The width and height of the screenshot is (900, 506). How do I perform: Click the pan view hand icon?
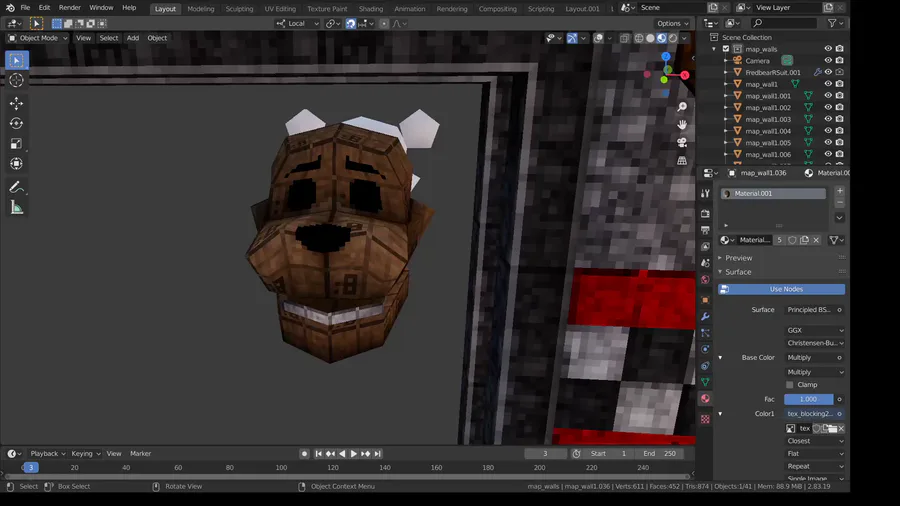pyautogui.click(x=682, y=124)
